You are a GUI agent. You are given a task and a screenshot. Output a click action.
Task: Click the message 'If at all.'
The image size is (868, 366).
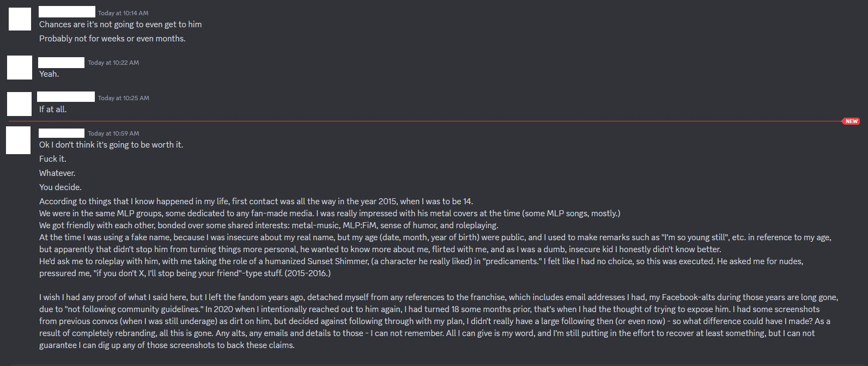tap(53, 109)
